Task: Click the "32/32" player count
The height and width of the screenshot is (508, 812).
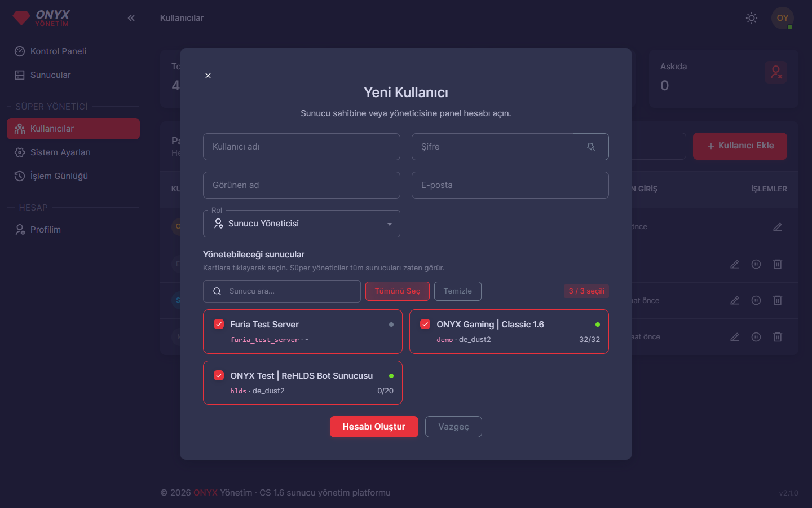Action: click(589, 340)
